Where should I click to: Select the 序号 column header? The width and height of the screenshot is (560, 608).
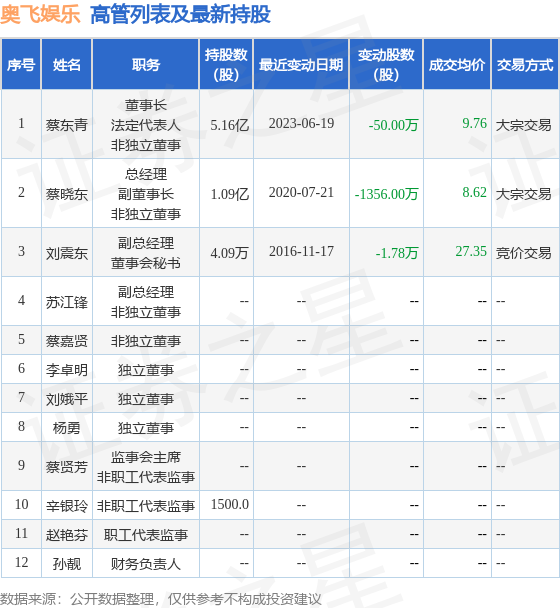[21, 64]
